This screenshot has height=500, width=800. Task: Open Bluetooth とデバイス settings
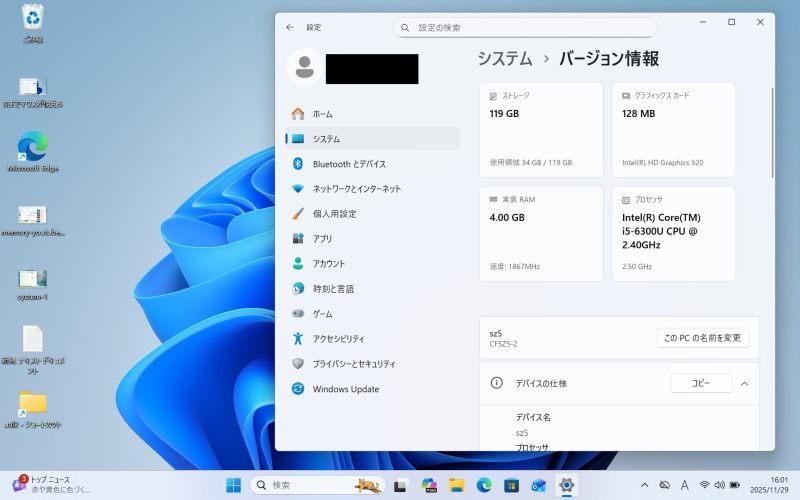pyautogui.click(x=372, y=164)
